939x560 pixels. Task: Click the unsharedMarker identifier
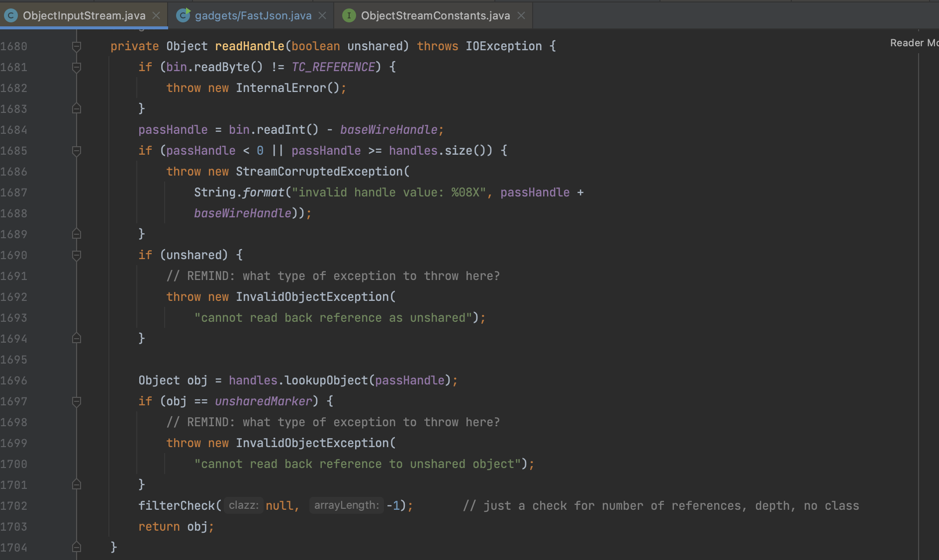click(264, 401)
